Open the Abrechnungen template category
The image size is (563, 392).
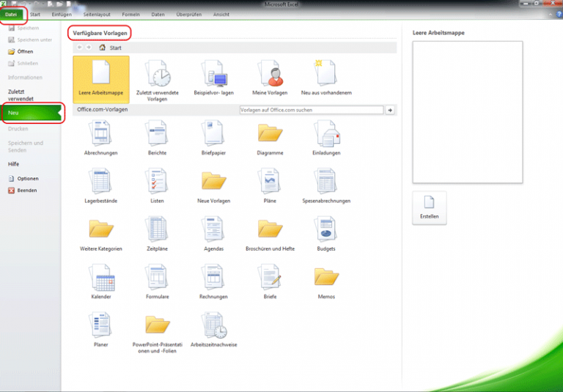click(x=100, y=134)
